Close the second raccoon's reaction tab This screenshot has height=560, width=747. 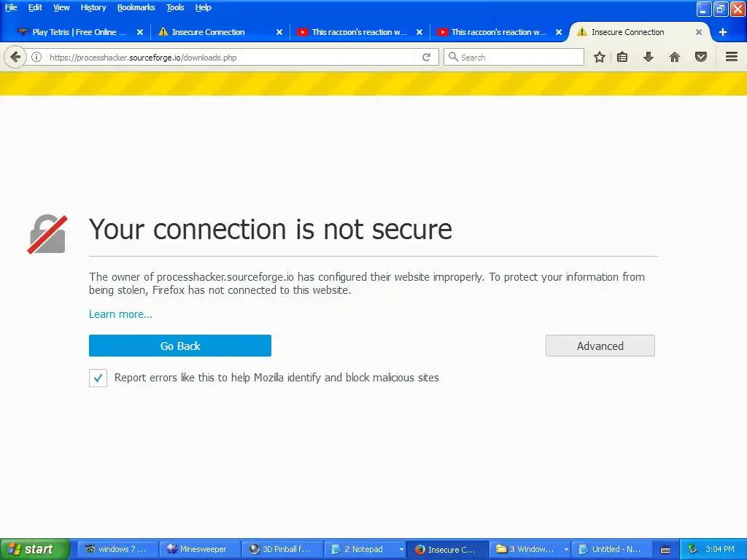coord(559,32)
